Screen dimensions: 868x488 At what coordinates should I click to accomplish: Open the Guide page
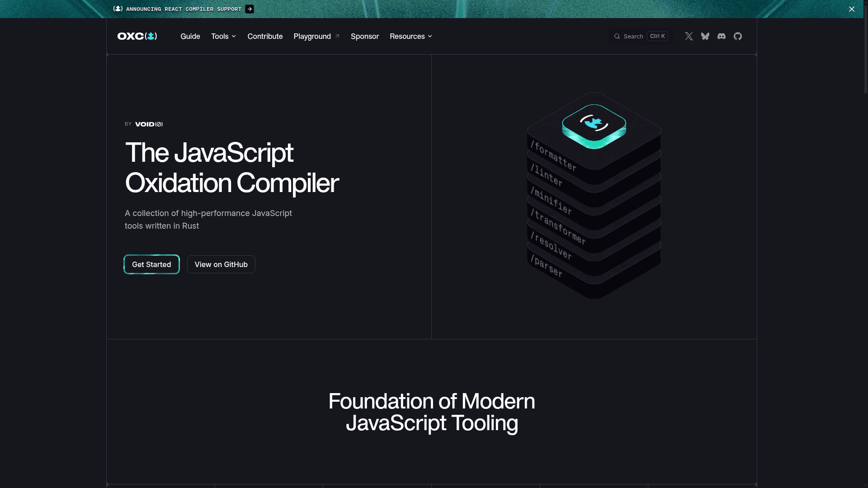coord(190,36)
